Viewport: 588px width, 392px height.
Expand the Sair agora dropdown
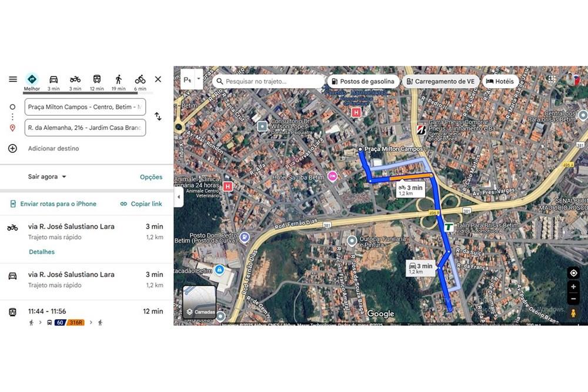click(x=48, y=177)
